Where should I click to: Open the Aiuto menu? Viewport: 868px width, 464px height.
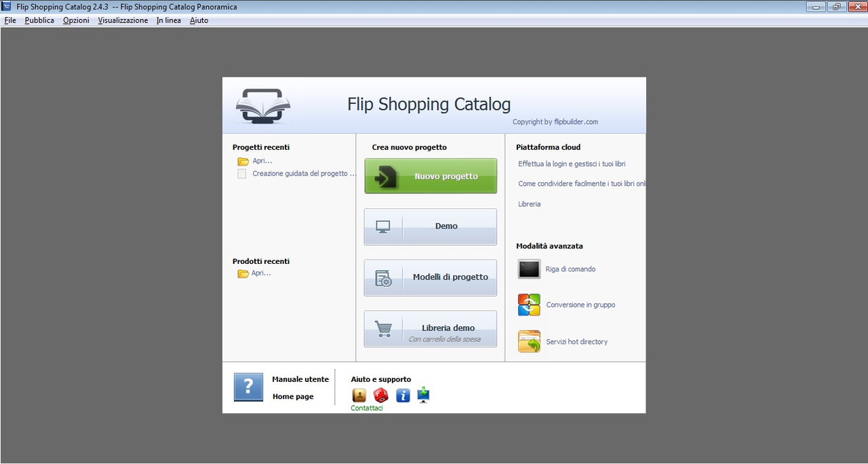199,20
